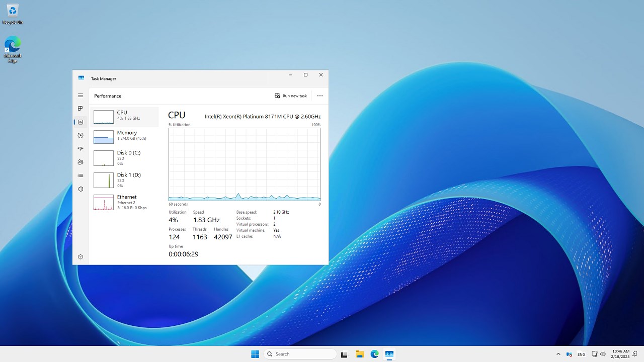Open Services page icon in sidebar
644x362 pixels.
(x=80, y=189)
